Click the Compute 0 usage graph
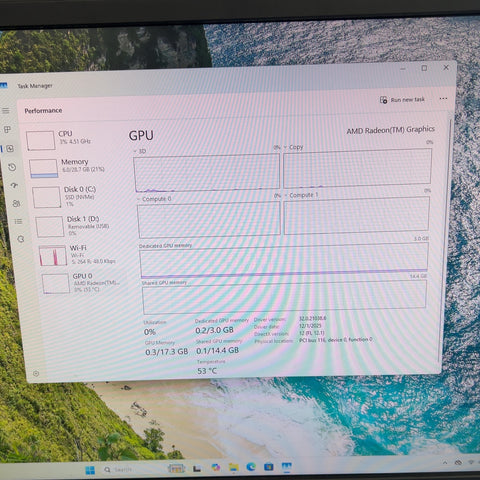 [209, 220]
